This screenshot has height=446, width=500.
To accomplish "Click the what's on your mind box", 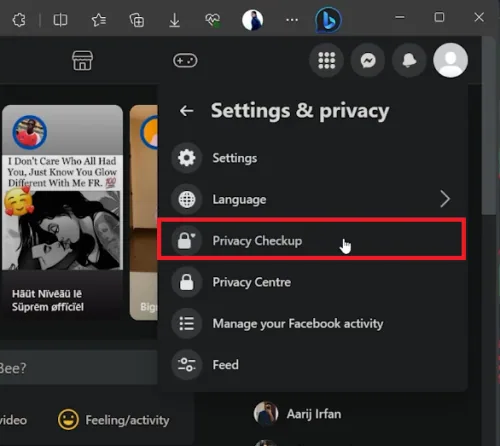I will pos(79,367).
